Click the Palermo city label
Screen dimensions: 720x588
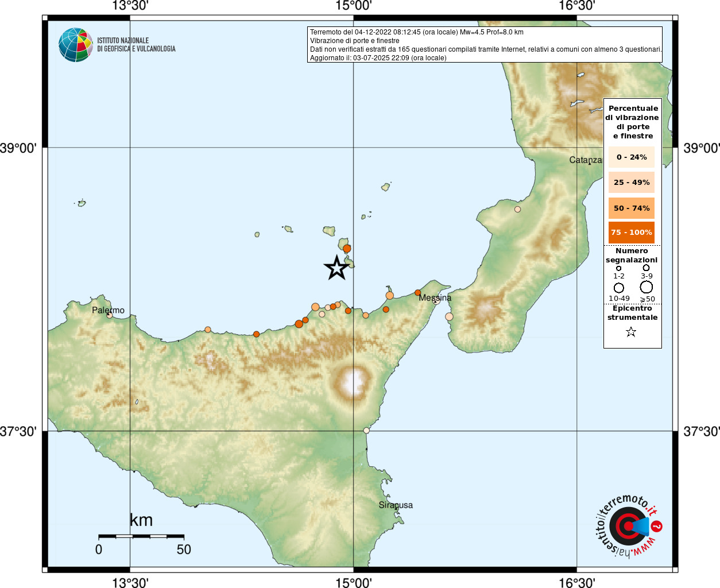point(108,310)
